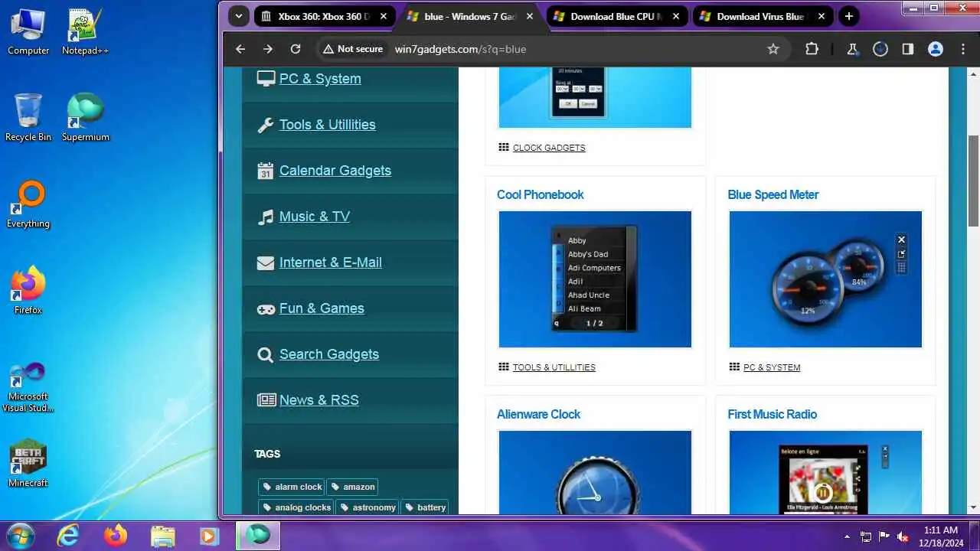Select the analog clocks tag
The width and height of the screenshot is (980, 551).
click(296, 507)
